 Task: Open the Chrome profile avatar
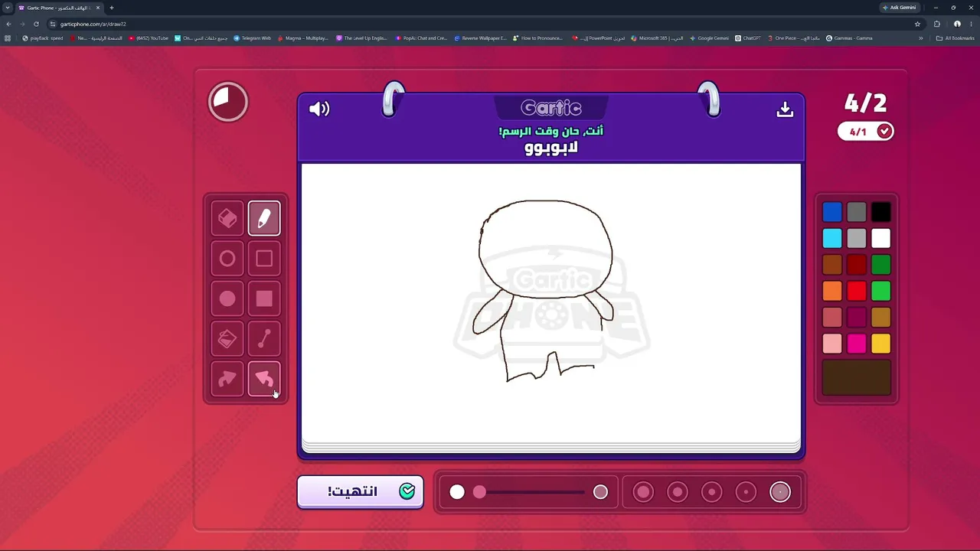956,24
